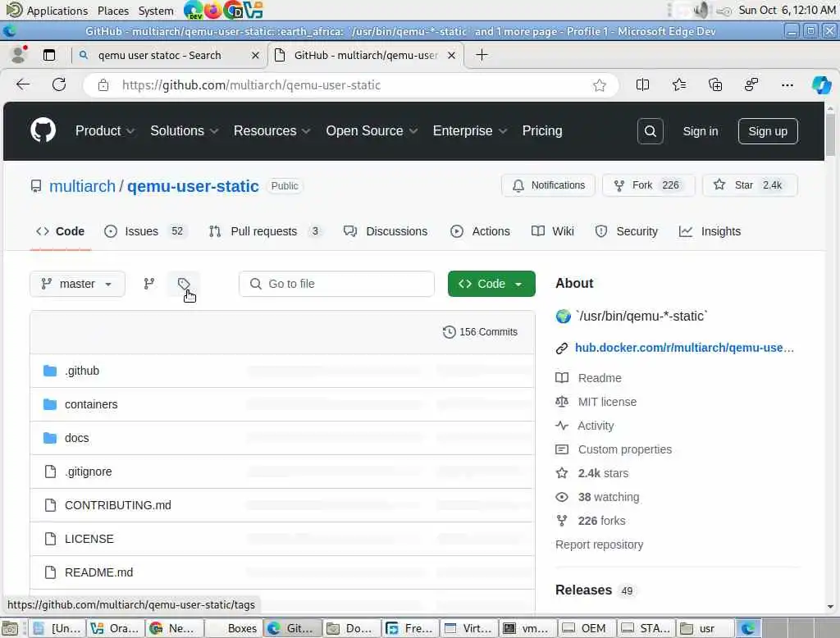
Task: Switch to the Issues tab
Action: pos(144,231)
